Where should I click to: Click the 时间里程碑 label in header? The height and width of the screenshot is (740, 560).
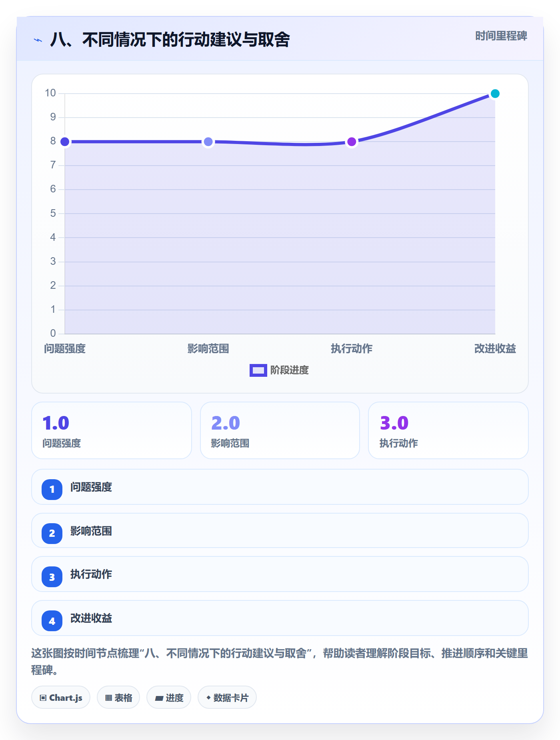tap(501, 36)
